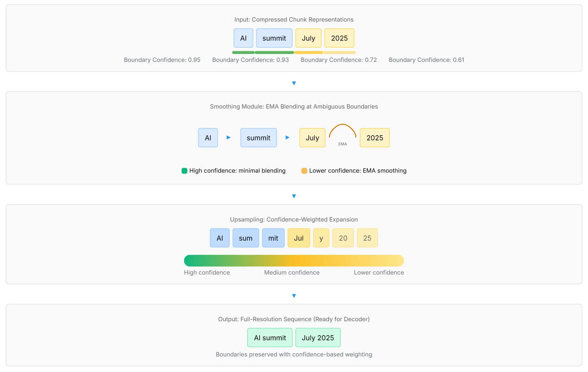Click the down arrow above the Output panel

(x=294, y=296)
